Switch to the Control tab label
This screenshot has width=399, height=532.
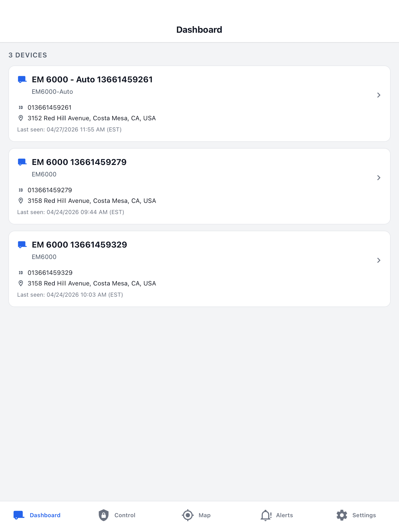125,515
